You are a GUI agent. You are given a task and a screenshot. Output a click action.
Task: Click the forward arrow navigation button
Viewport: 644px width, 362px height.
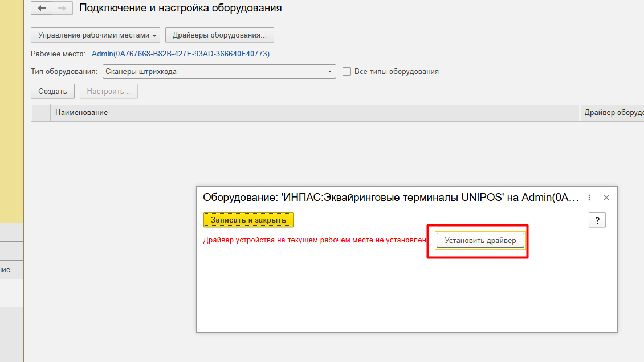(x=62, y=9)
